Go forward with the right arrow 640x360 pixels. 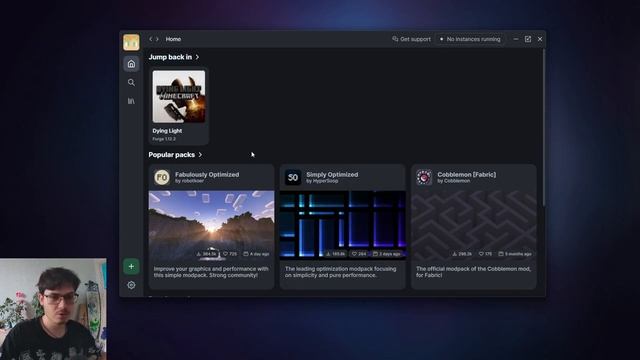click(157, 39)
